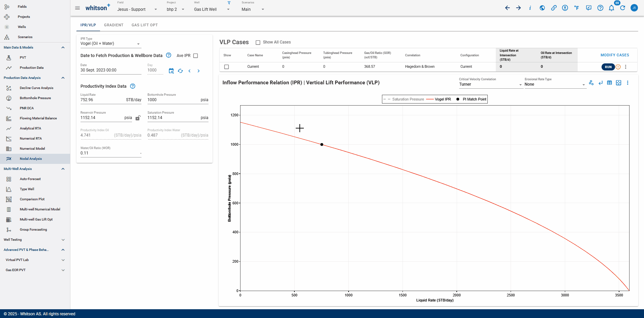Open the GAS LIFT OPT tab
This screenshot has height=318, width=644.
(x=144, y=25)
